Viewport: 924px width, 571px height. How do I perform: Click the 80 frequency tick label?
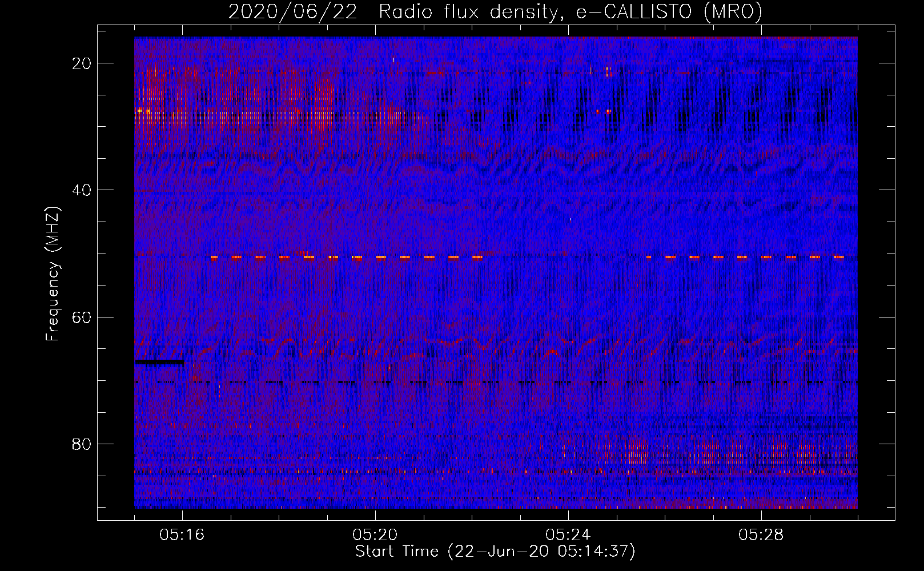click(x=82, y=444)
